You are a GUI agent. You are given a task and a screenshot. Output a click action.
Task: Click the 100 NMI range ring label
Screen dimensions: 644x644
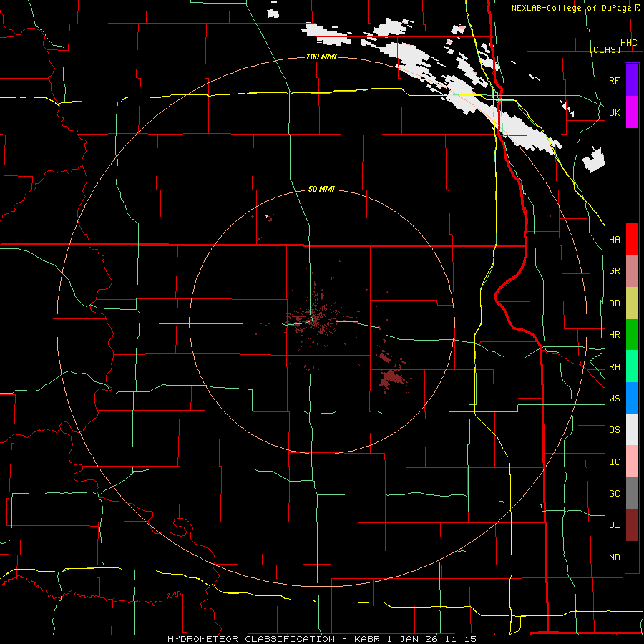[x=321, y=57]
